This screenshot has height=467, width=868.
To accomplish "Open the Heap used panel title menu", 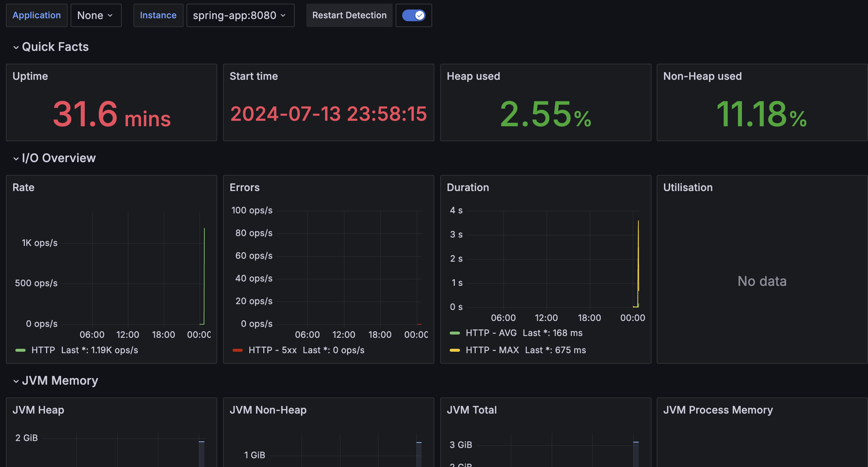I will pos(473,76).
